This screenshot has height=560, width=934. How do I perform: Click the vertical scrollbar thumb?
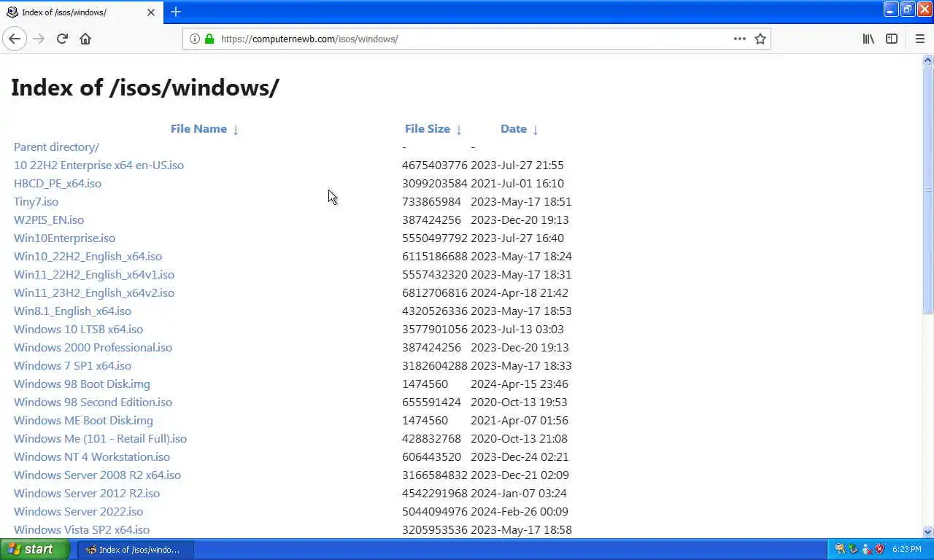tap(928, 190)
